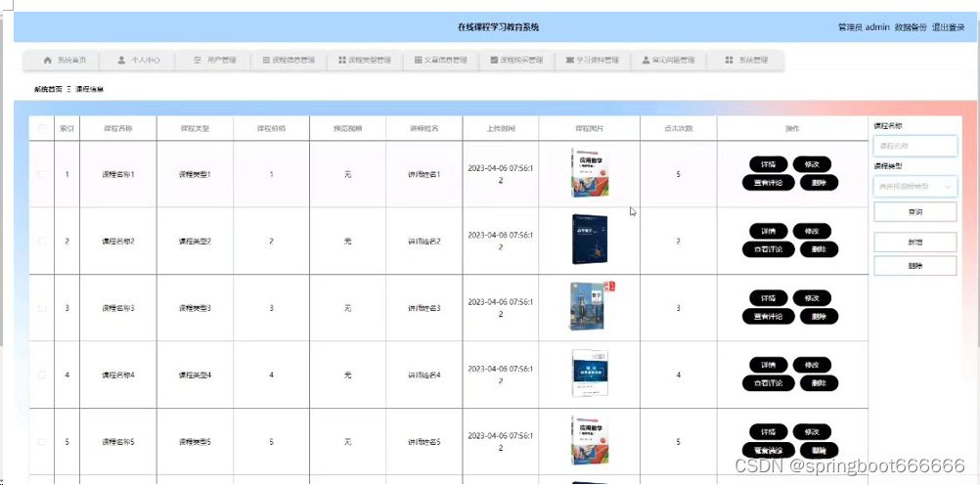Click 查看评论 for 课程名称5

[x=768, y=451]
